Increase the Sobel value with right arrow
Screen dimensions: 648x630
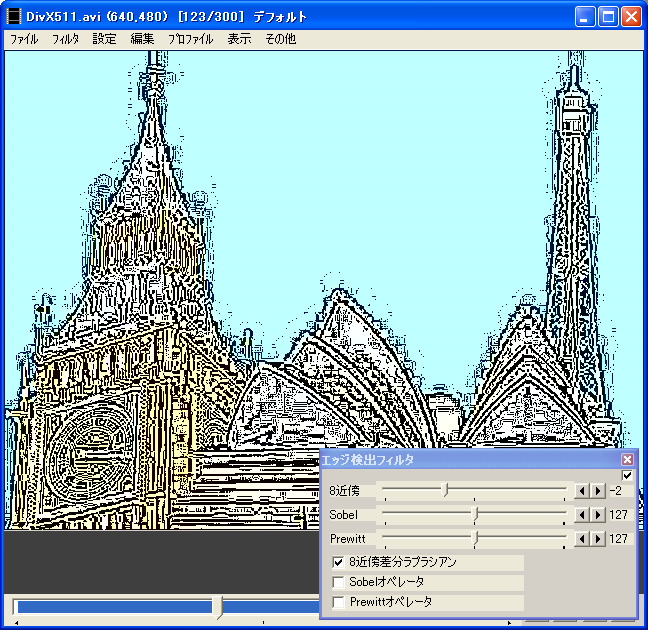tap(597, 515)
